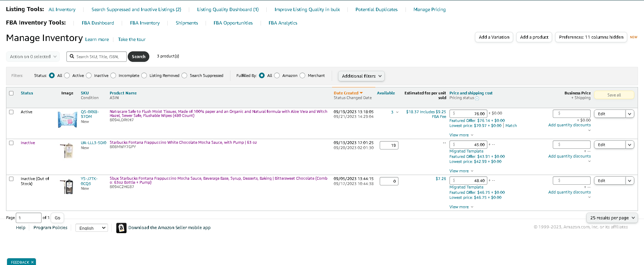Open the Natracare wipes product thumbnail
The width and height of the screenshot is (644, 265).
[x=67, y=119]
